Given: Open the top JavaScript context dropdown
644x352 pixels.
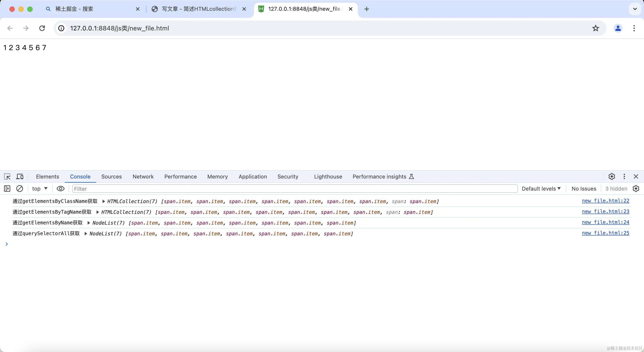Looking at the screenshot, I should 40,189.
